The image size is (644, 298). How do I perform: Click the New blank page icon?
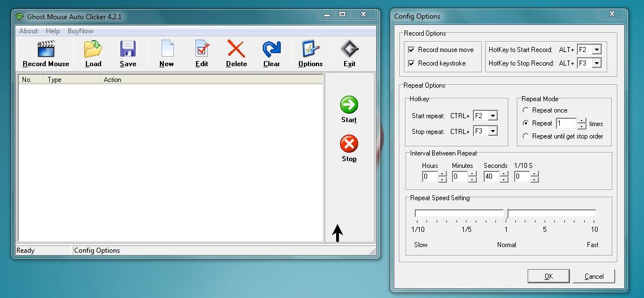tap(167, 49)
